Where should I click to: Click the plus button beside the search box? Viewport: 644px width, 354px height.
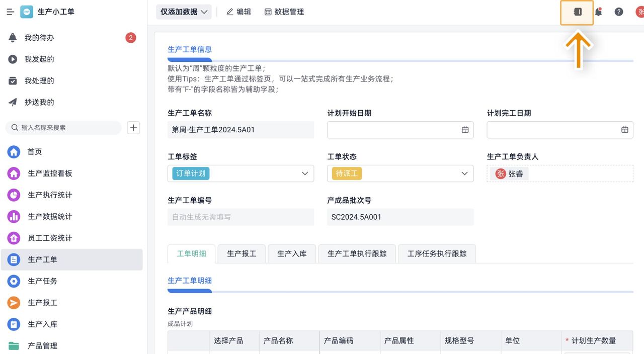click(133, 128)
